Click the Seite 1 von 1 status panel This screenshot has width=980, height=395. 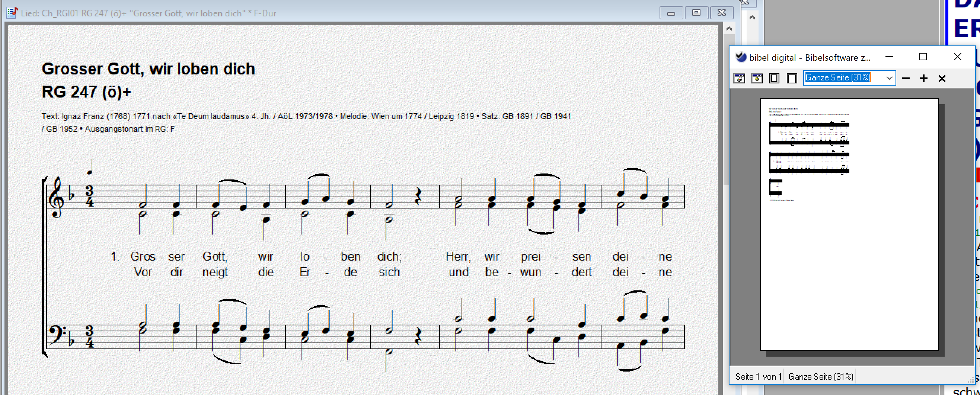point(758,376)
